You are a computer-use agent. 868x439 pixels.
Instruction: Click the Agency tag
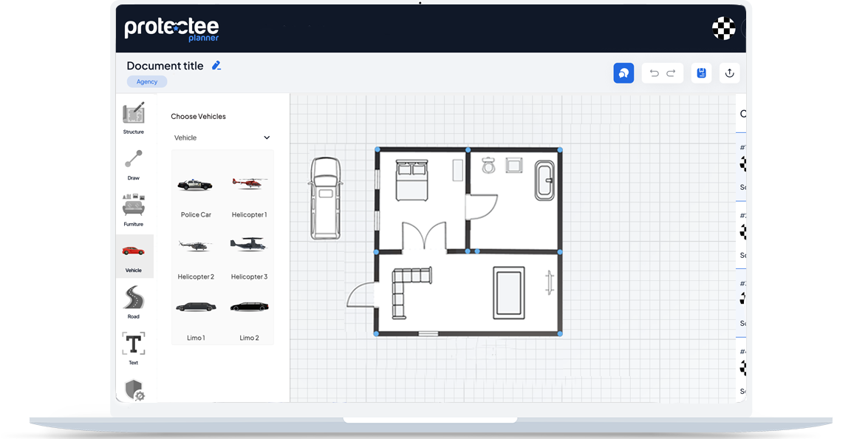point(147,82)
